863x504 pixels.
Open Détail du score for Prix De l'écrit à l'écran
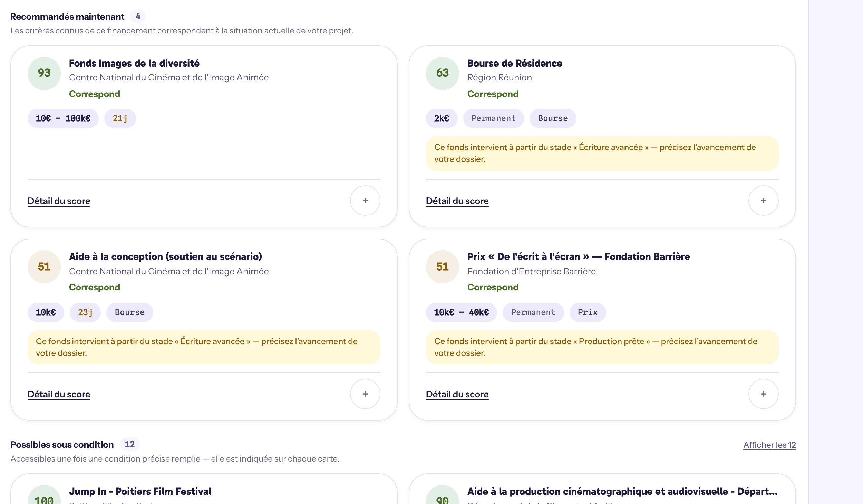coord(457,394)
